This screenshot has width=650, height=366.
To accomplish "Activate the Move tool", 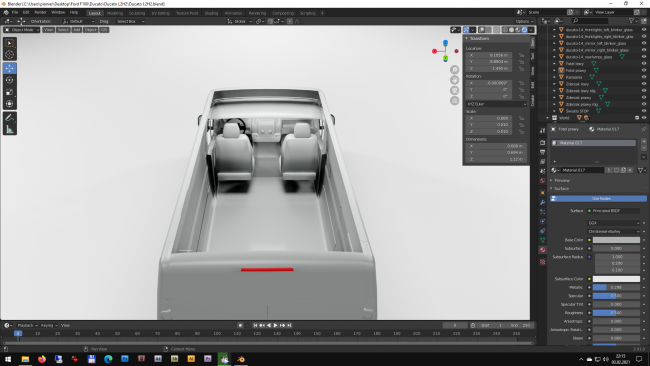I will tap(10, 68).
